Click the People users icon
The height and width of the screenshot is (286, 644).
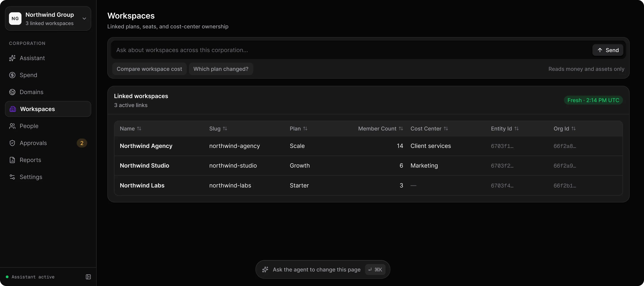pos(12,126)
